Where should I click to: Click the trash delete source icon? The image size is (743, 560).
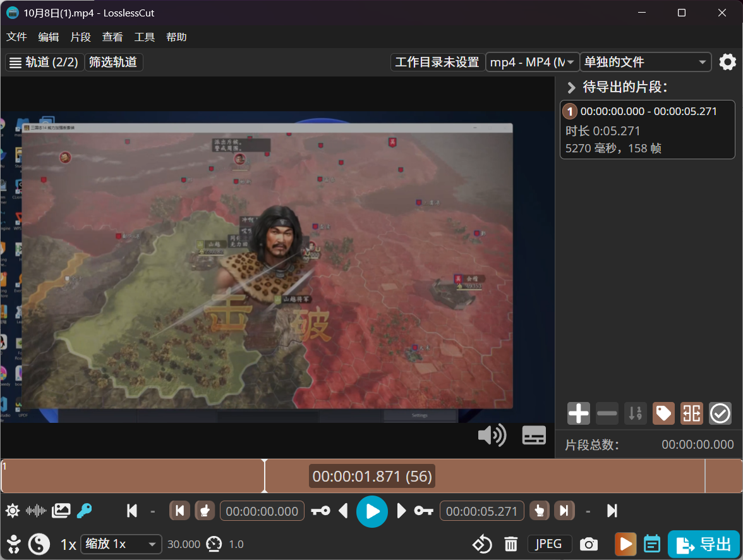click(x=511, y=544)
